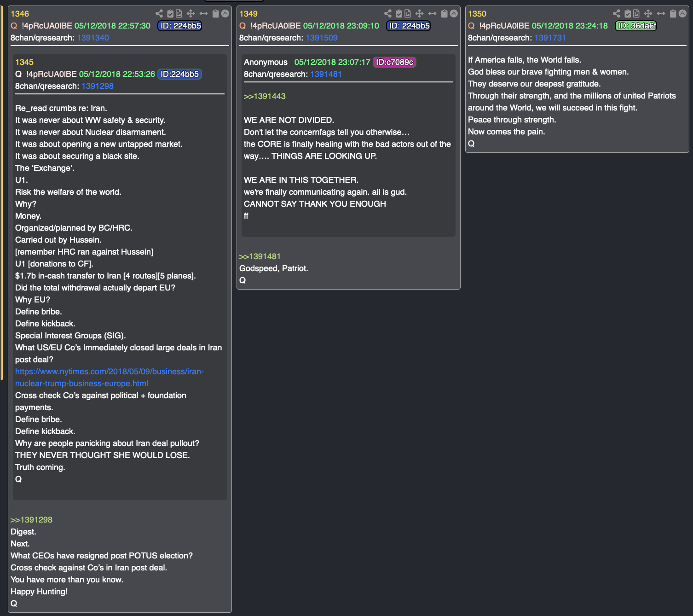Copy post 1349 with the clipboard icon
This screenshot has width=693, height=616.
point(444,14)
